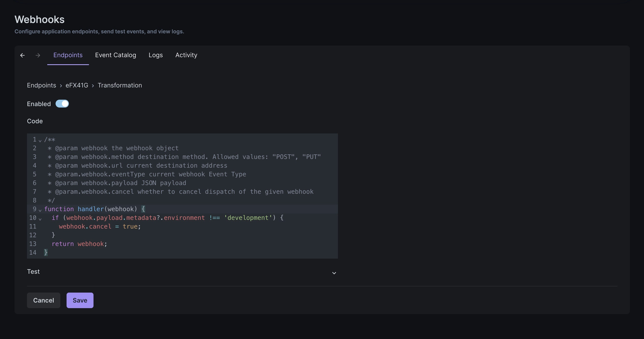644x339 pixels.
Task: Click line number 14 in code gutter
Action: pyautogui.click(x=33, y=253)
